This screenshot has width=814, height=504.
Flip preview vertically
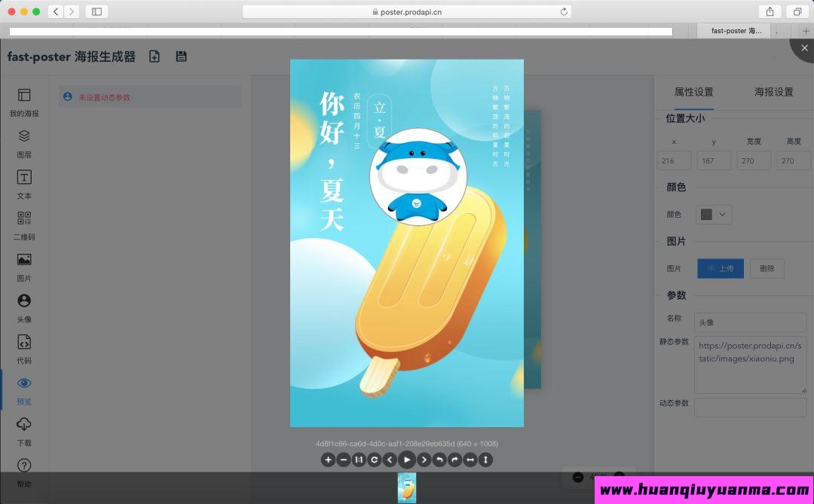click(x=485, y=460)
